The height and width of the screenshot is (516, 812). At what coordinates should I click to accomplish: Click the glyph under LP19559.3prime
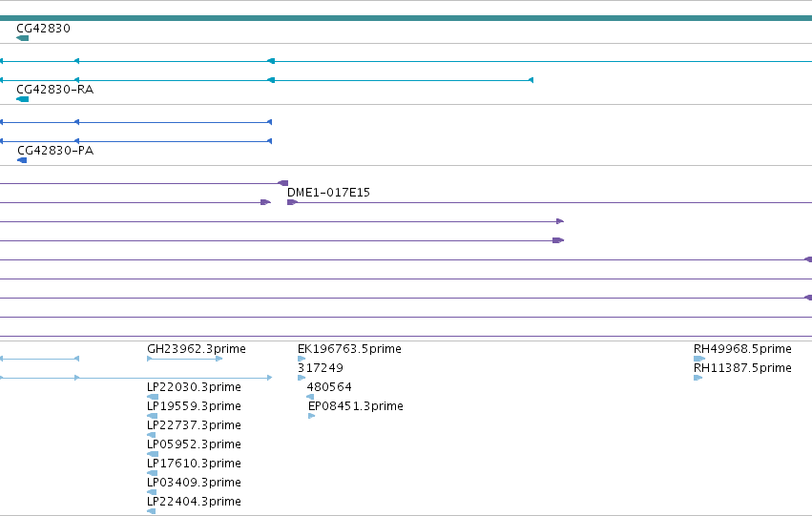pyautogui.click(x=153, y=416)
